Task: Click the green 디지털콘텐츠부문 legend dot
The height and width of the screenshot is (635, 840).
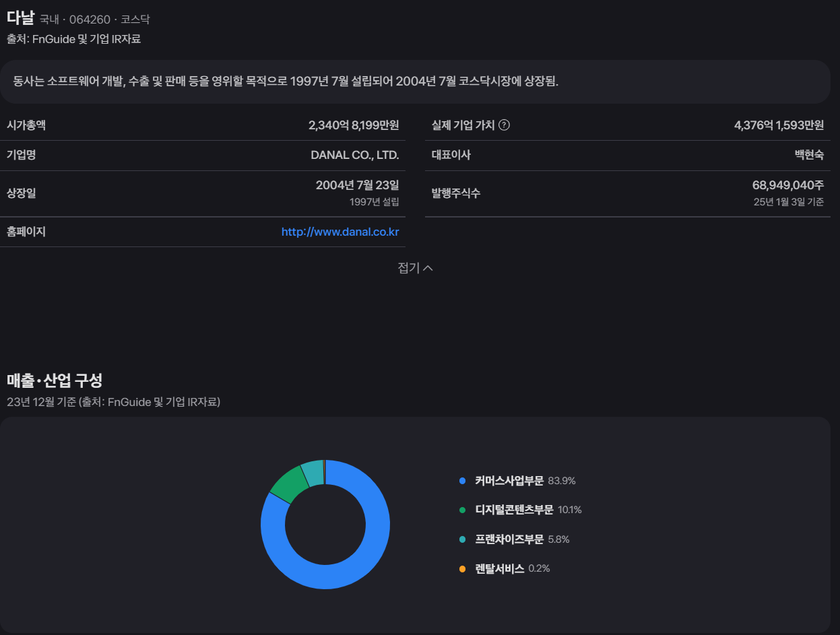Action: 462,510
